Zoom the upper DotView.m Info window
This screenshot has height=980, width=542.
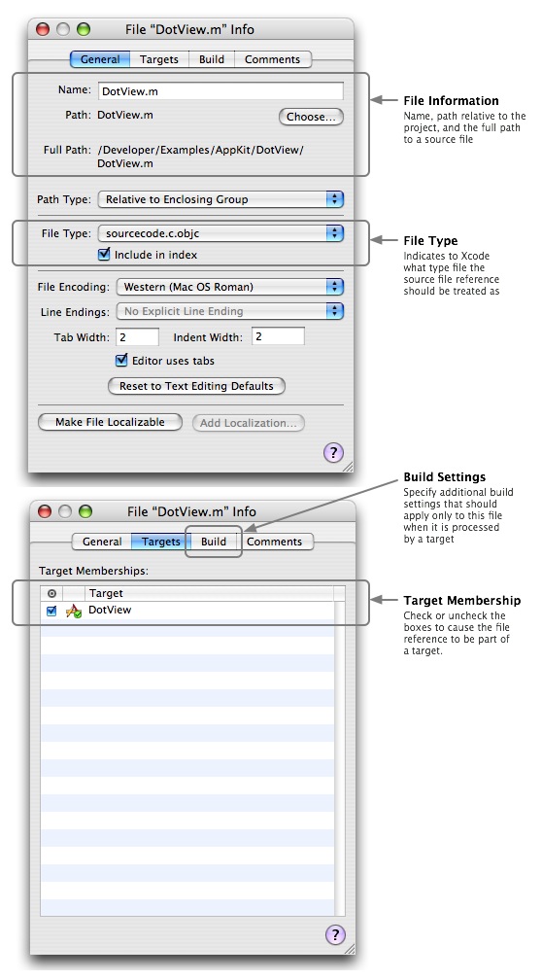(84, 29)
